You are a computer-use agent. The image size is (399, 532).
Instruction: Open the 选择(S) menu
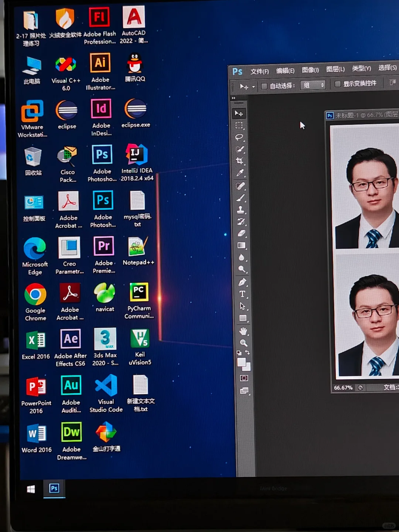pos(387,68)
